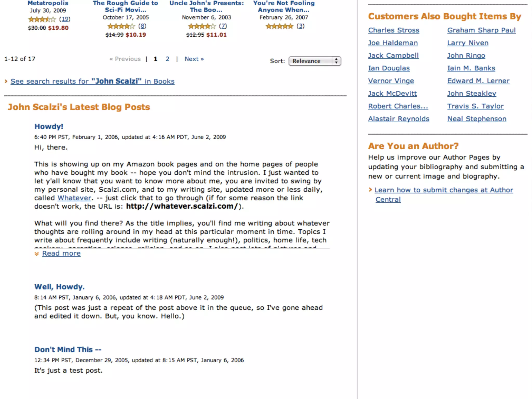Expand the Howdy! post with Read more
532x399 pixels.
click(61, 253)
